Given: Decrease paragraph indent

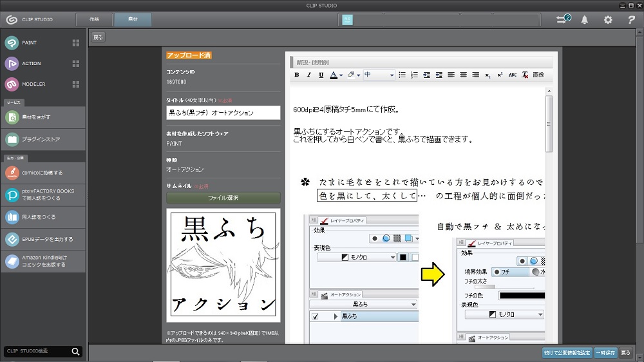Looking at the screenshot, I should [439, 75].
